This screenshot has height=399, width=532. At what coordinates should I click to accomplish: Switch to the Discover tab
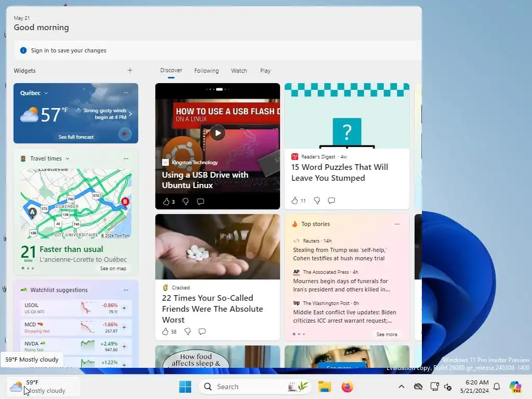tap(171, 70)
